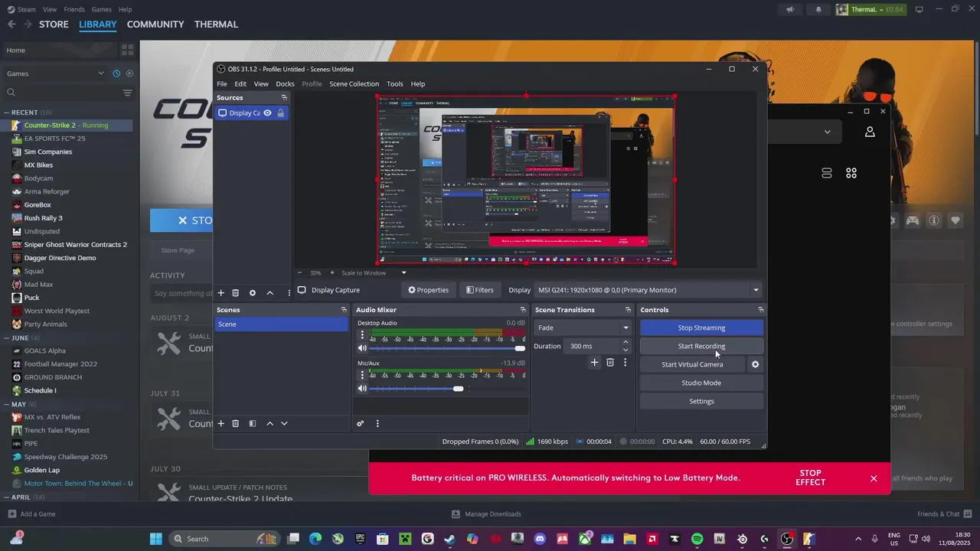Open the OBS Edit menu
Screen dimensions: 980x551
[240, 83]
